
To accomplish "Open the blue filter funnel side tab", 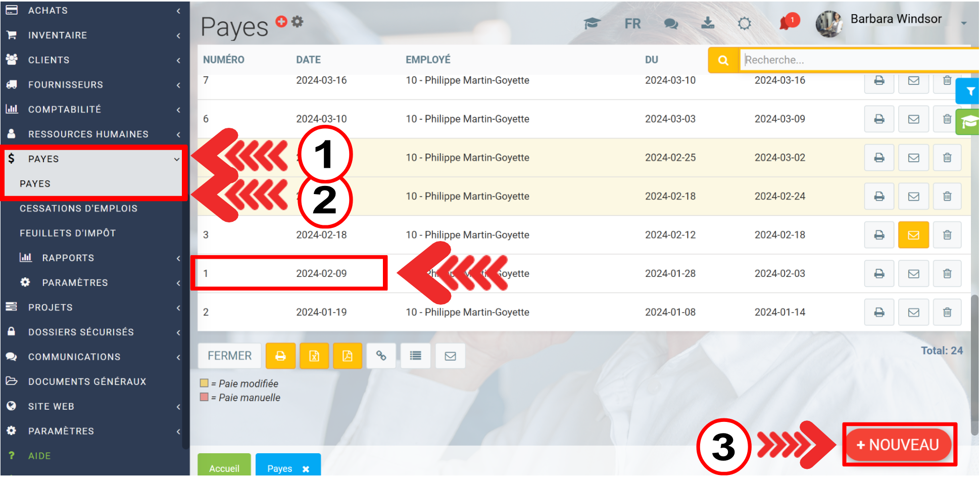I will pyautogui.click(x=969, y=91).
